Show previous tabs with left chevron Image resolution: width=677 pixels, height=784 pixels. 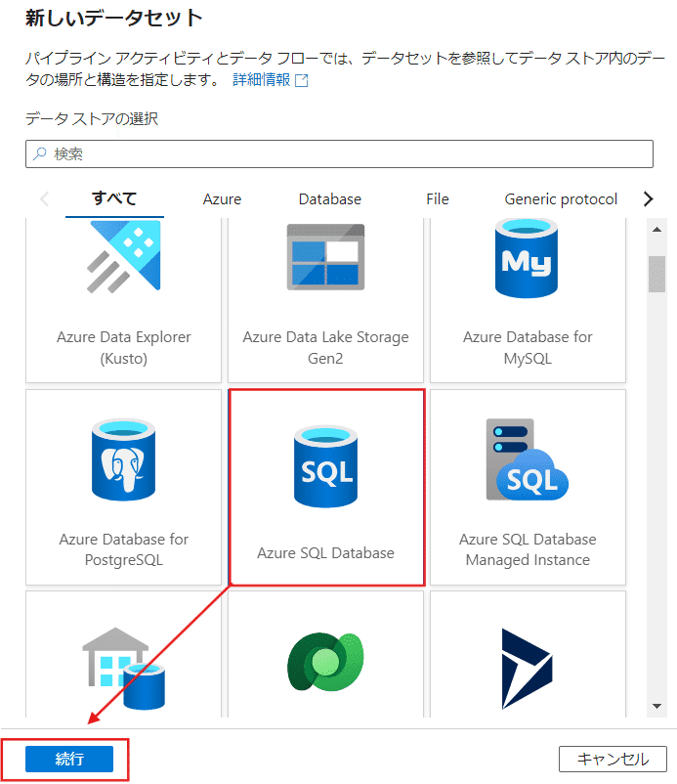coord(45,199)
